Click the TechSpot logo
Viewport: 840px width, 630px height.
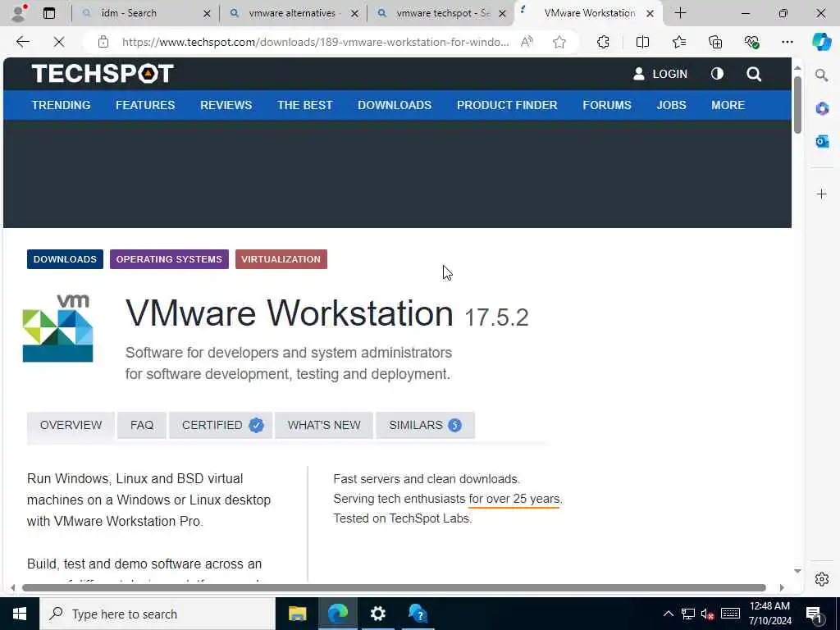[103, 74]
